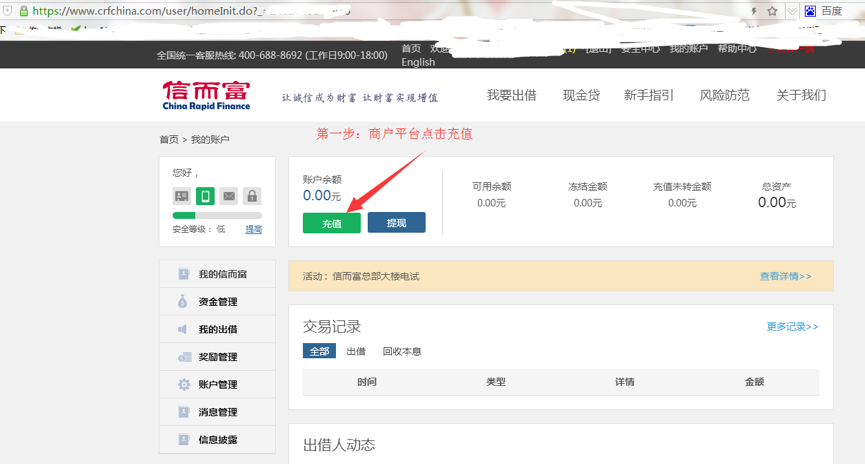Click the icon beside 信息披露
This screenshot has width=865, height=464.
184,440
